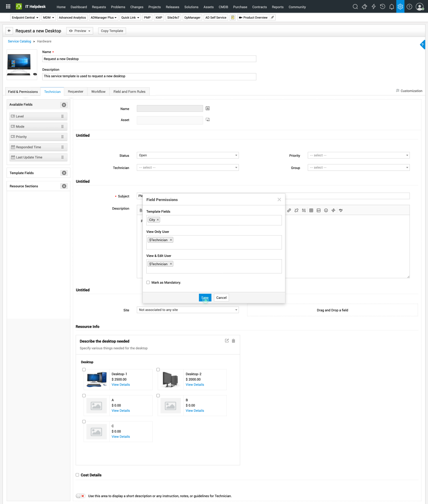Viewport: 428px width, 504px height.
Task: Delete the desktop resource section via the trash icon
Action: [x=234, y=341]
